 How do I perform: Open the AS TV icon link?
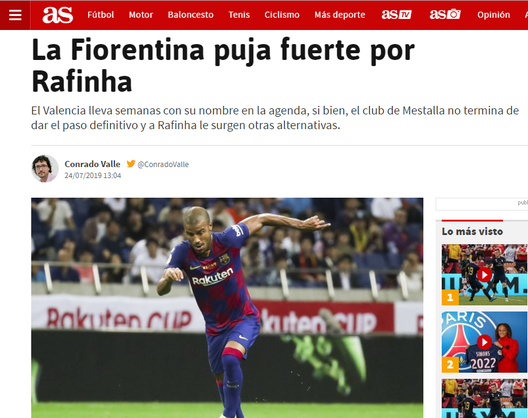click(397, 14)
